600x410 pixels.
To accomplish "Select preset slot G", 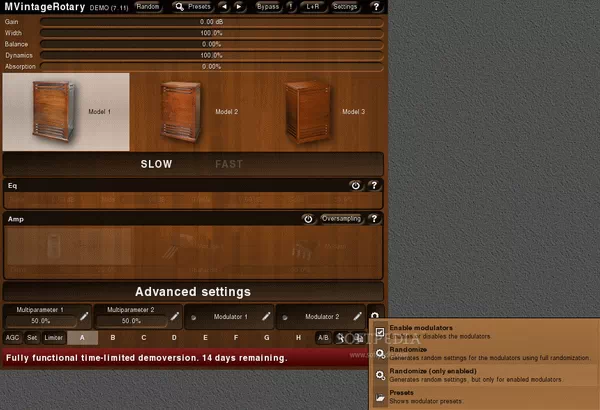I will coord(267,338).
